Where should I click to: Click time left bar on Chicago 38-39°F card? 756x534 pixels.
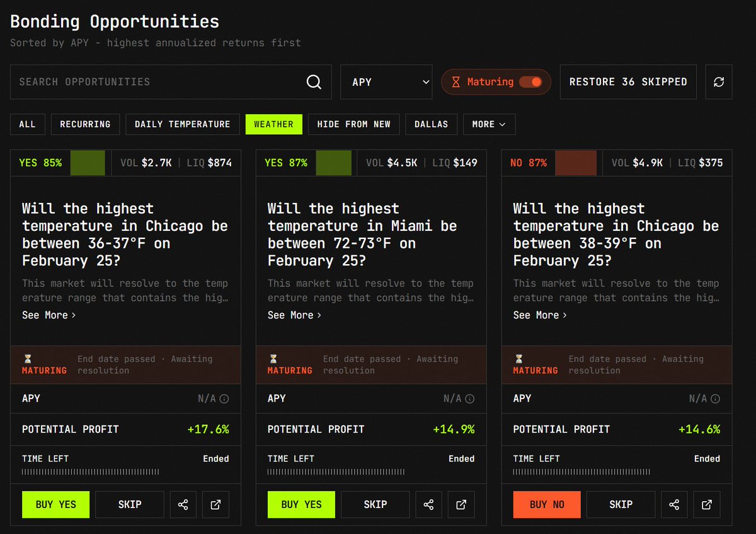(581, 472)
